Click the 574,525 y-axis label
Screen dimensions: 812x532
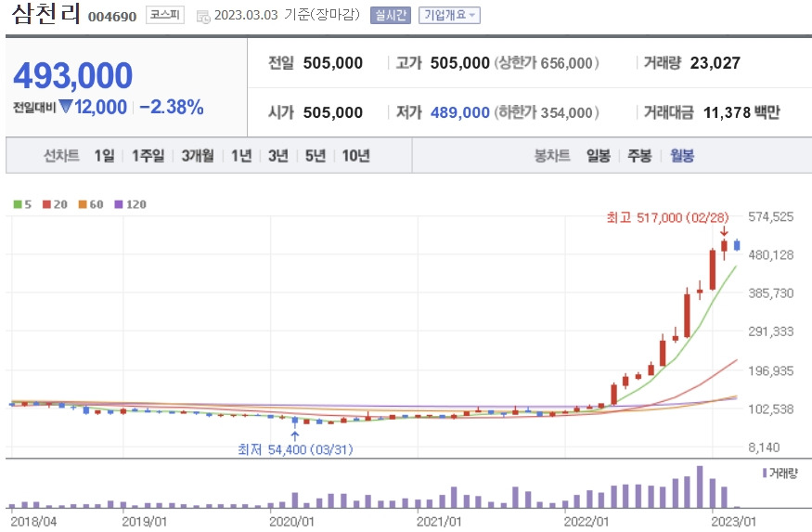[x=770, y=216]
